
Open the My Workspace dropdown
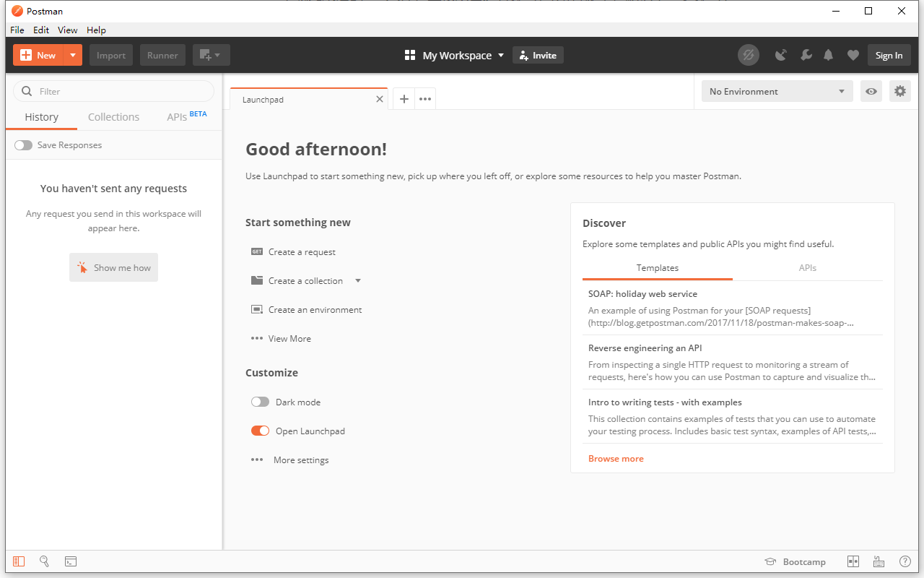click(x=454, y=55)
